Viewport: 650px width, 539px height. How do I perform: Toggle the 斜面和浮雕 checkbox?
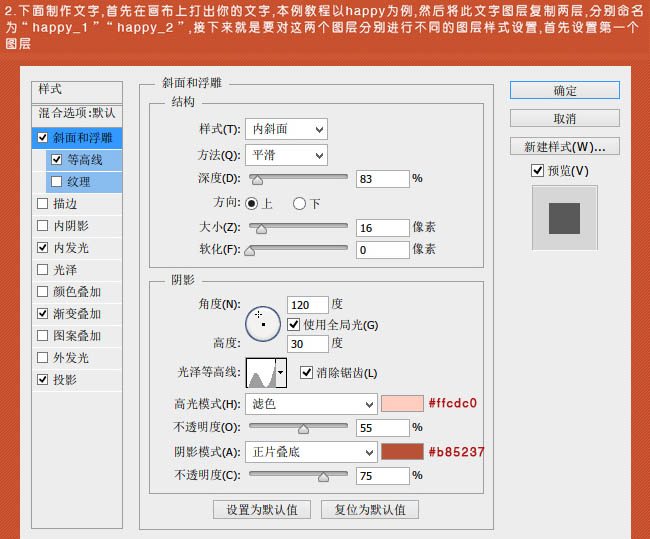[43, 137]
